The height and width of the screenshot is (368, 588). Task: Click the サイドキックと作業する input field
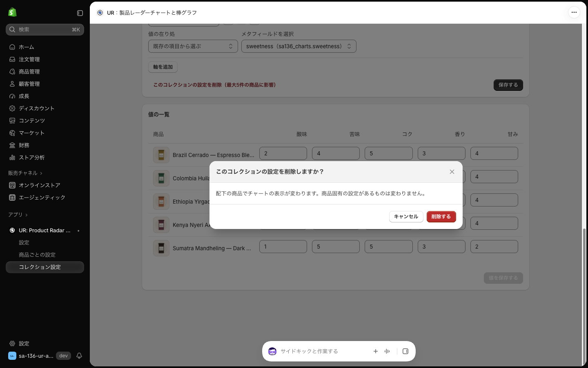(x=323, y=351)
